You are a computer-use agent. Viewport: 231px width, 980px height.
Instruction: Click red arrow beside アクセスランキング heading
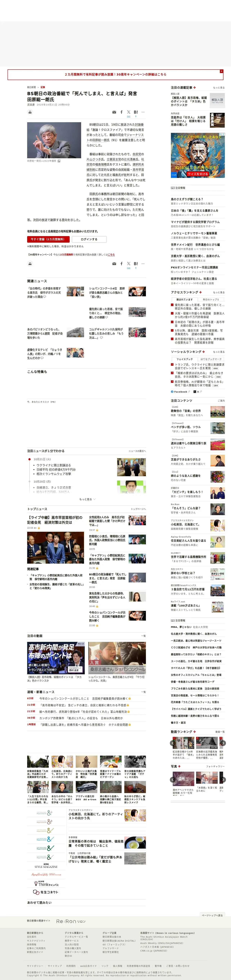coord(200,292)
